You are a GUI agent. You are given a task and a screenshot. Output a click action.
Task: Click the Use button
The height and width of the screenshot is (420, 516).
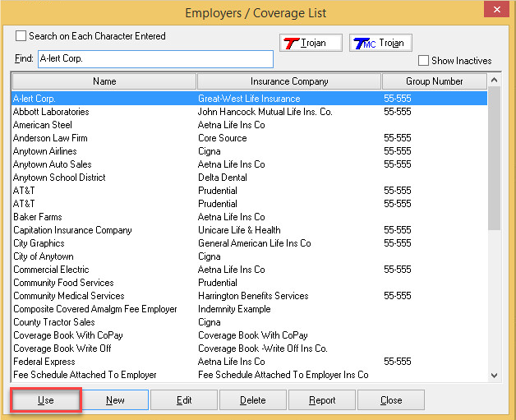[46, 400]
